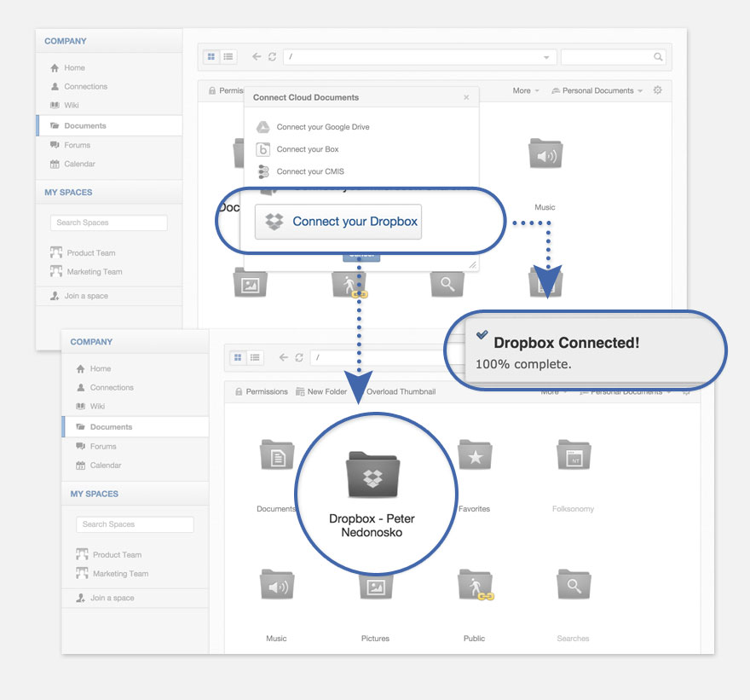Open Home in the back window sidebar
750x700 pixels.
coord(67,68)
